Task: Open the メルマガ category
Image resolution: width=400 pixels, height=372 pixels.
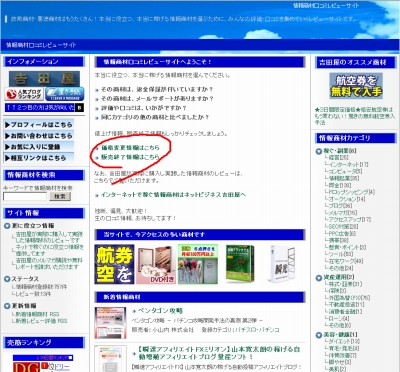Action: (x=343, y=213)
